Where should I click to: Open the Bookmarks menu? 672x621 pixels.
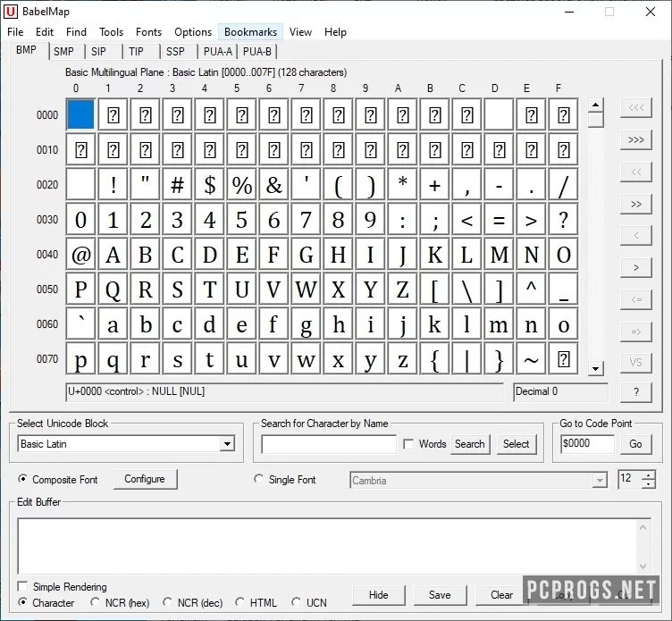(x=250, y=32)
